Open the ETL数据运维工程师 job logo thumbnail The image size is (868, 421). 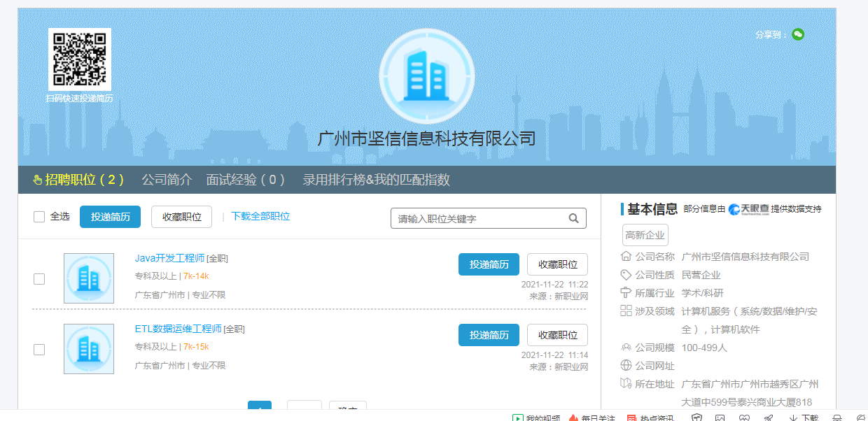tap(89, 349)
